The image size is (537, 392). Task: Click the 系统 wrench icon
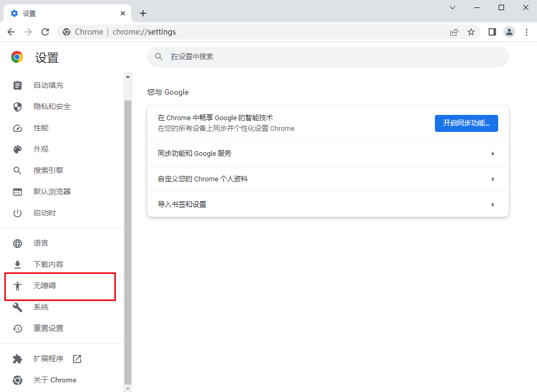coord(18,307)
